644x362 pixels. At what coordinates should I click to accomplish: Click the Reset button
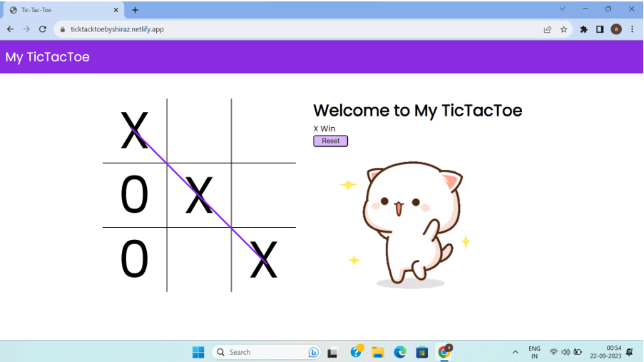(330, 141)
